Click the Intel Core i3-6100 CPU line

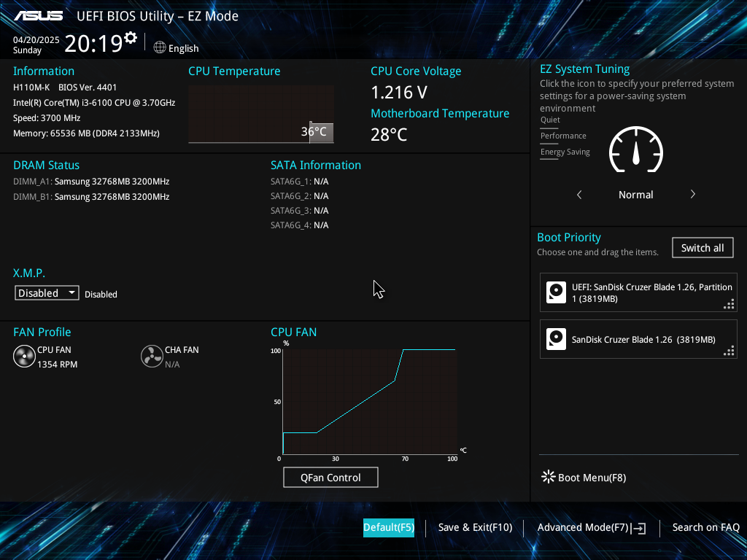(x=94, y=102)
